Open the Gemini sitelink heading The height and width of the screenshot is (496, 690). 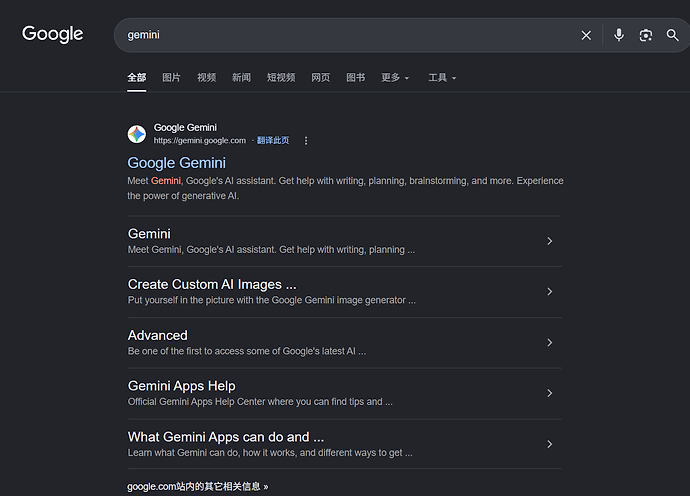point(149,234)
